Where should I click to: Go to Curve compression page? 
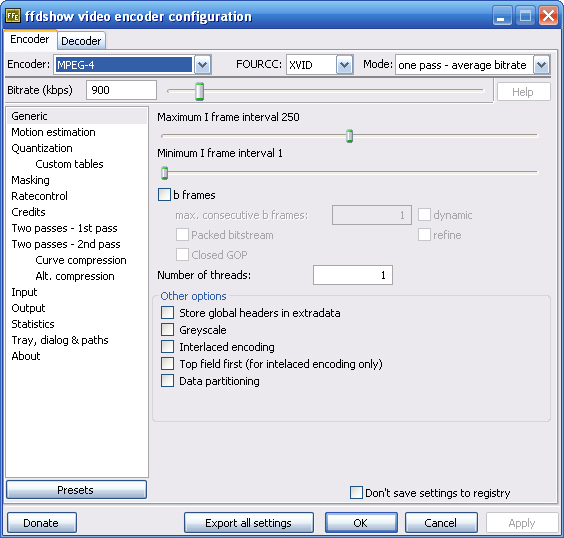pyautogui.click(x=81, y=260)
